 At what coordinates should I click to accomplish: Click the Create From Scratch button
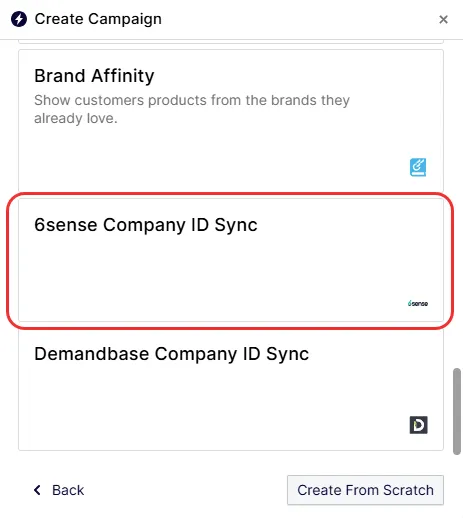365,490
